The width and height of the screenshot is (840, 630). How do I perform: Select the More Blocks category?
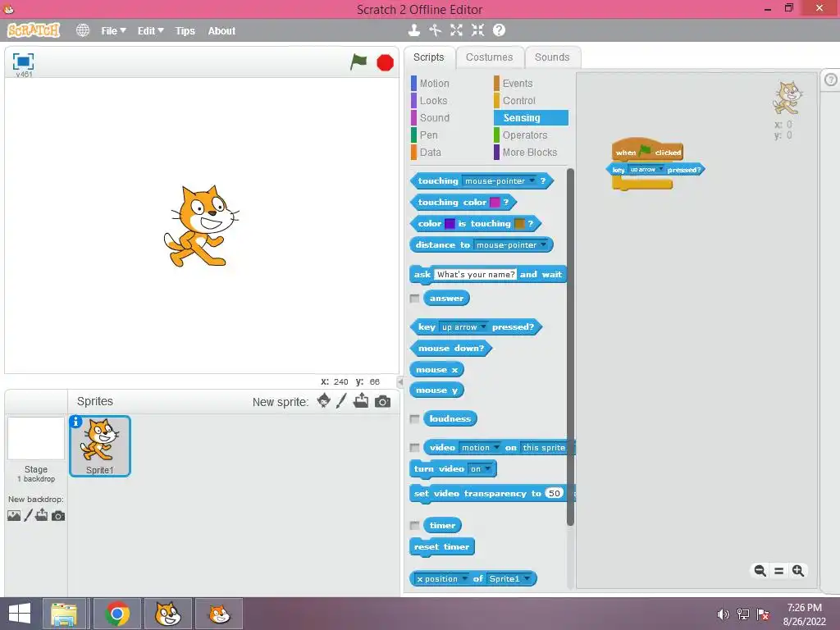529,152
